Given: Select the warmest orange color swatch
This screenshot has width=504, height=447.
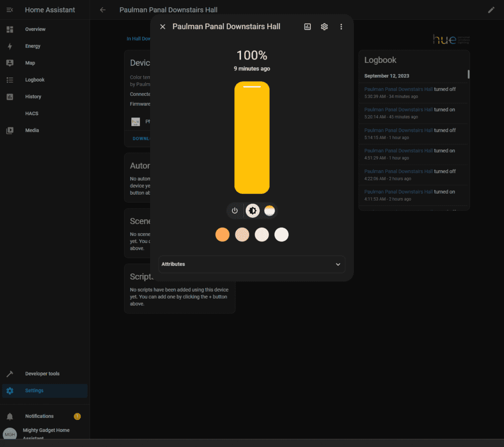Looking at the screenshot, I should (222, 235).
